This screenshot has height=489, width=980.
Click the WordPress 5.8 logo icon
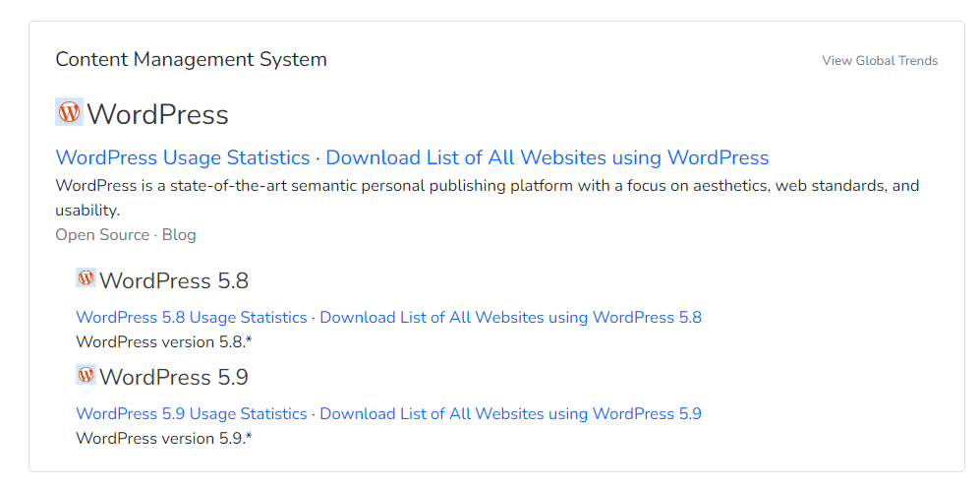tap(86, 278)
